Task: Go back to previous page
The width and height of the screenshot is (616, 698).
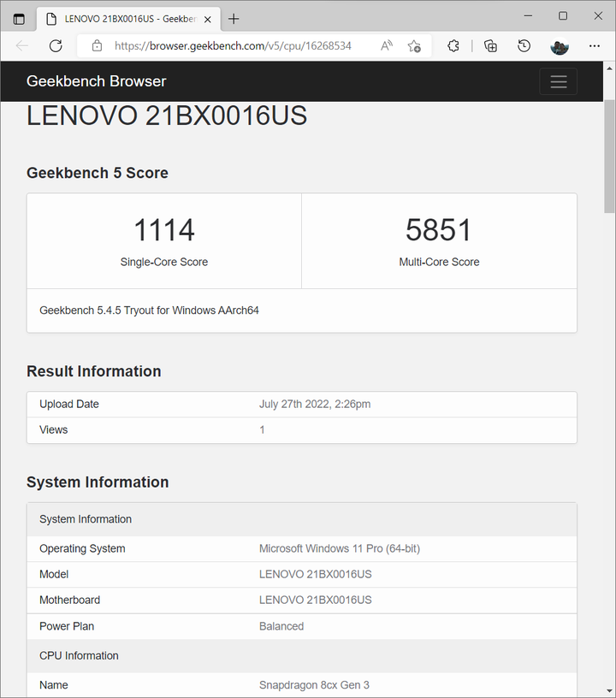Action: [21, 46]
